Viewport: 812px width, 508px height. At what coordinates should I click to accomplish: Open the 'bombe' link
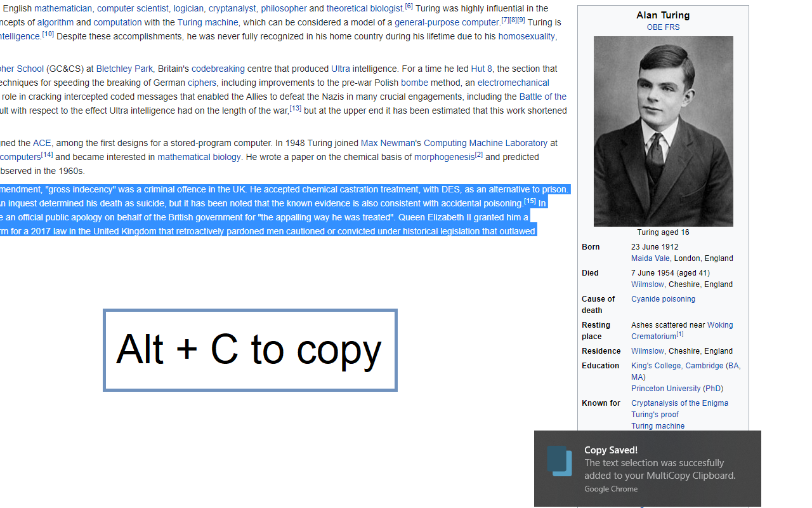click(414, 83)
